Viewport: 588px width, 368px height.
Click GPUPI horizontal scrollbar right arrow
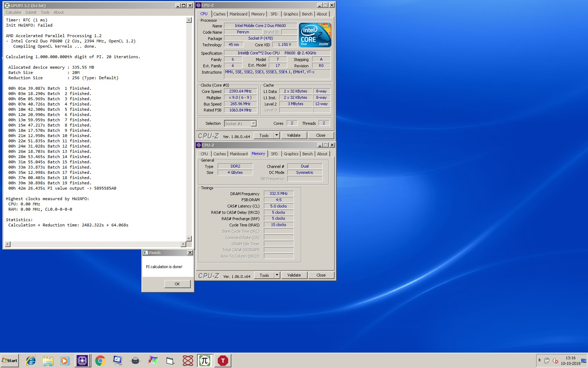coord(183,244)
